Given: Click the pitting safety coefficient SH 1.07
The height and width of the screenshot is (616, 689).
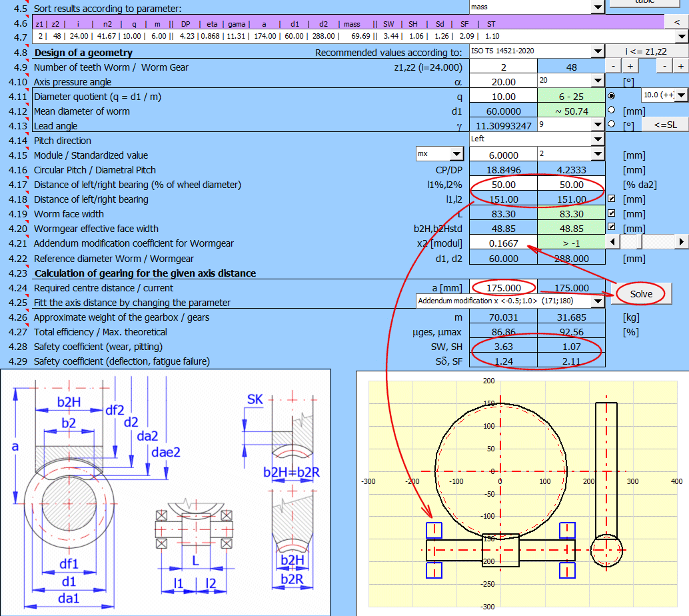Looking at the screenshot, I should 571,347.
